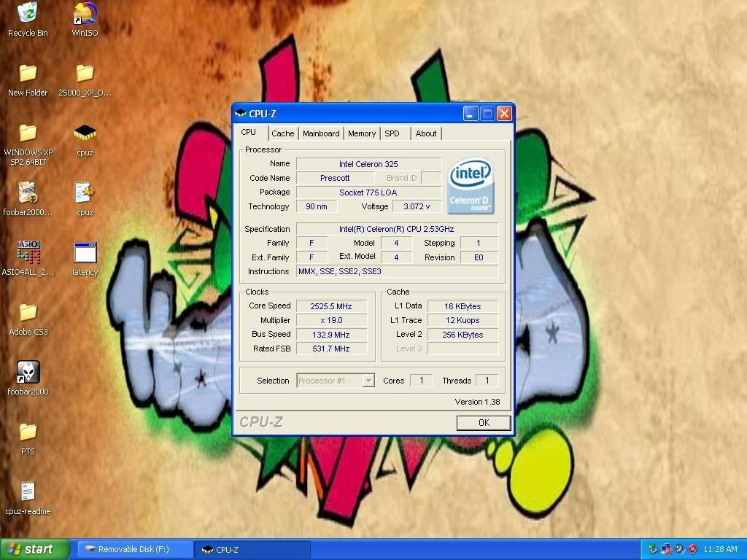Viewport: 747px width, 560px height.
Task: Open the Windows start menu
Action: pyautogui.click(x=34, y=549)
